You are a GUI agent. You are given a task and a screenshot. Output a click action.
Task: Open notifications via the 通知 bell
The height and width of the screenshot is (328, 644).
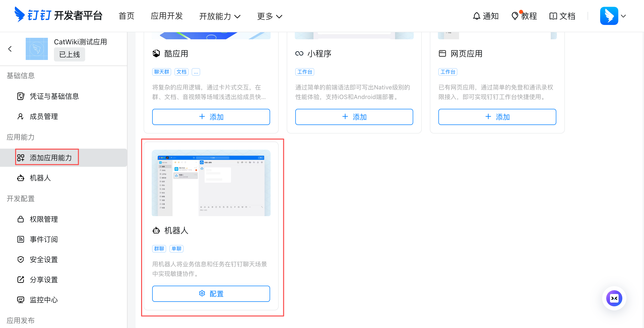[x=486, y=16]
